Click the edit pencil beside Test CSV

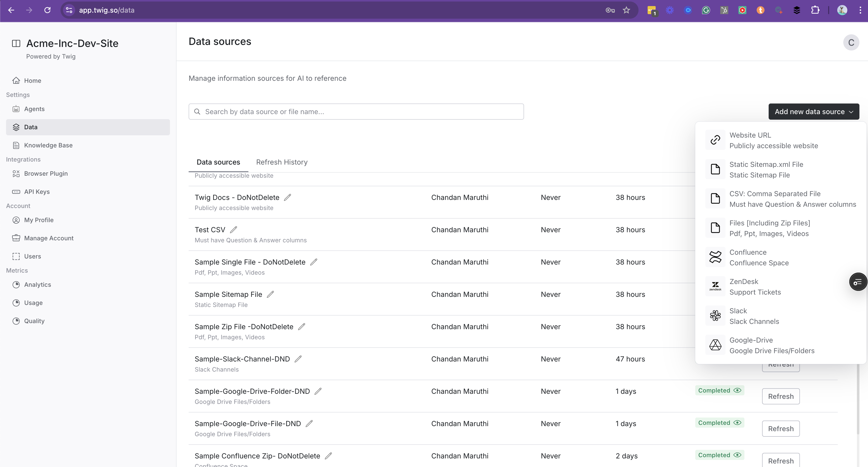point(234,230)
